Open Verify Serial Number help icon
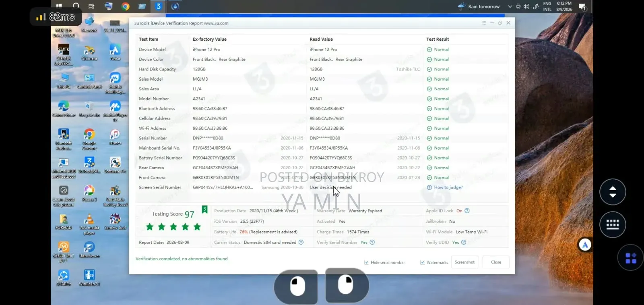The height and width of the screenshot is (305, 644). click(372, 242)
